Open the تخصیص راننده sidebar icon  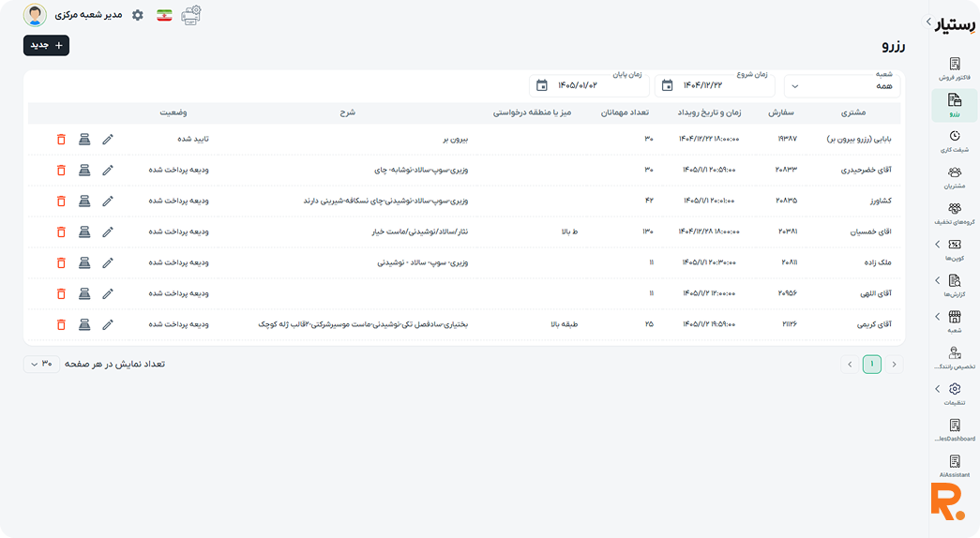coord(955,353)
